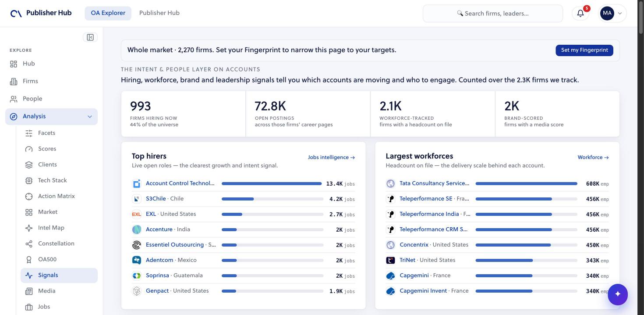The width and height of the screenshot is (644, 315).
Task: Open the Concentrix firm link
Action: pos(414,245)
